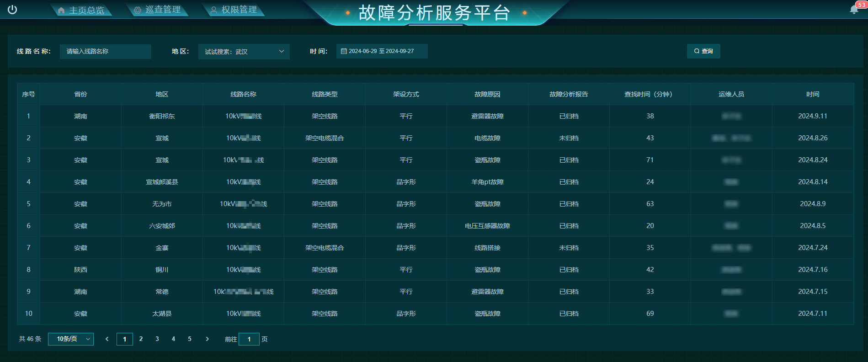
Task: Open the 权限管理 tab
Action: pos(234,10)
